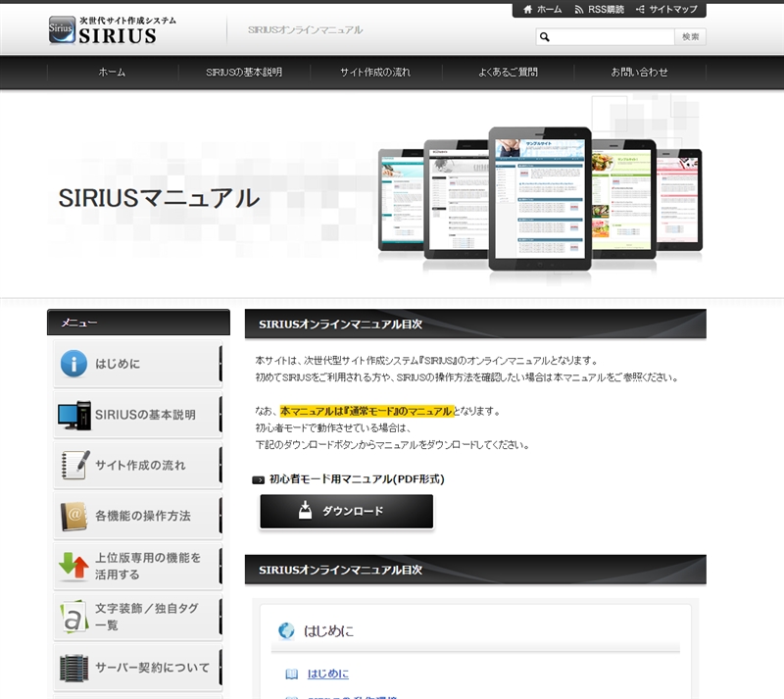Open お問い合わせ in the navigation bar
The height and width of the screenshot is (699, 784).
coord(639,73)
